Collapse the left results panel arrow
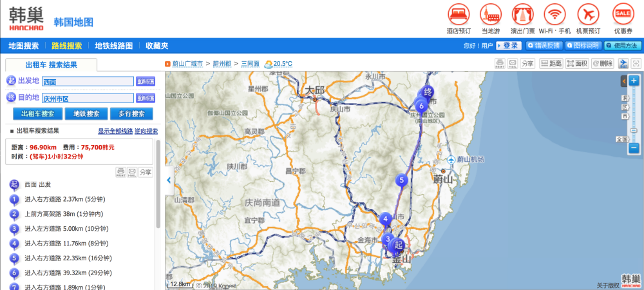This screenshot has height=290, width=644. 169,180
